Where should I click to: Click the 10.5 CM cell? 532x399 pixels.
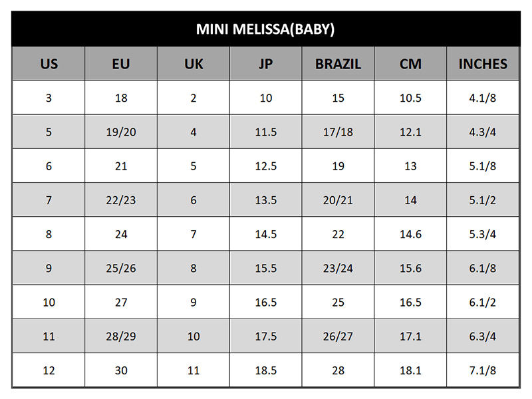(410, 98)
